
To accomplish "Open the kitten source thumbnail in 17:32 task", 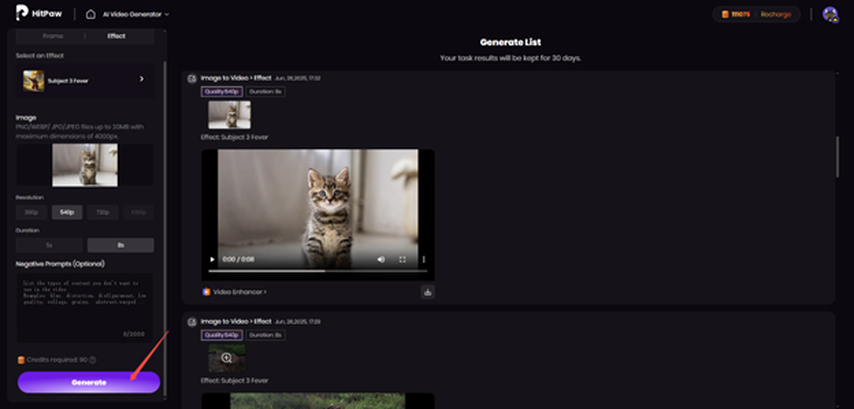I will point(229,114).
